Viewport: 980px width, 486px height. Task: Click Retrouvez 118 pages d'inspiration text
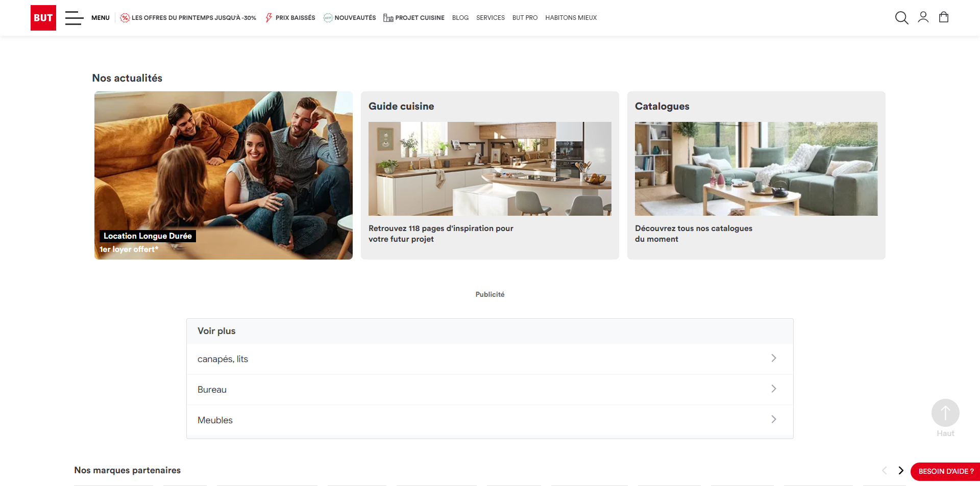(441, 234)
